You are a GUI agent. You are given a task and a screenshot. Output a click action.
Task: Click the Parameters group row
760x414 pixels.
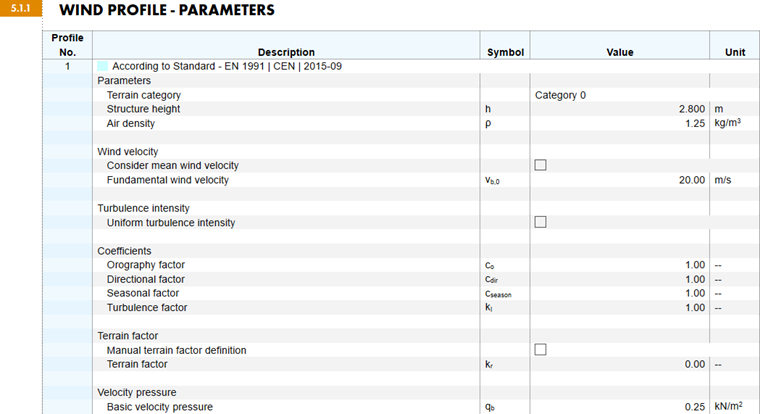[x=124, y=80]
